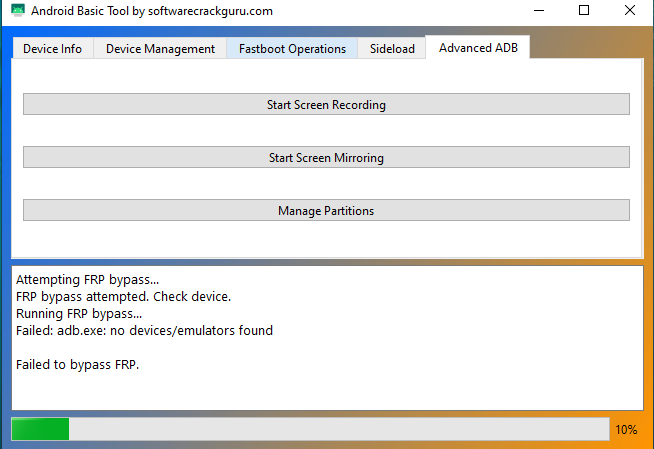This screenshot has height=449, width=654.
Task: Select the 'Running FRP bypass...' log line
Action: [79, 314]
